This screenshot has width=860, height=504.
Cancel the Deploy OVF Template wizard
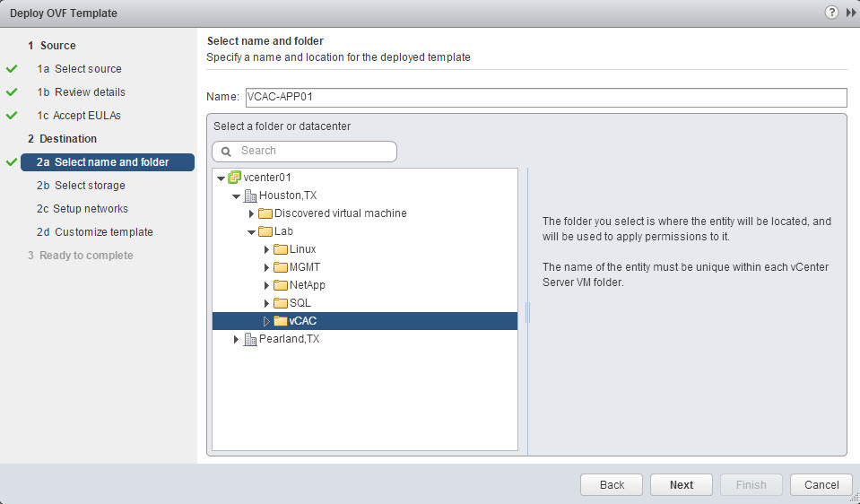821,485
